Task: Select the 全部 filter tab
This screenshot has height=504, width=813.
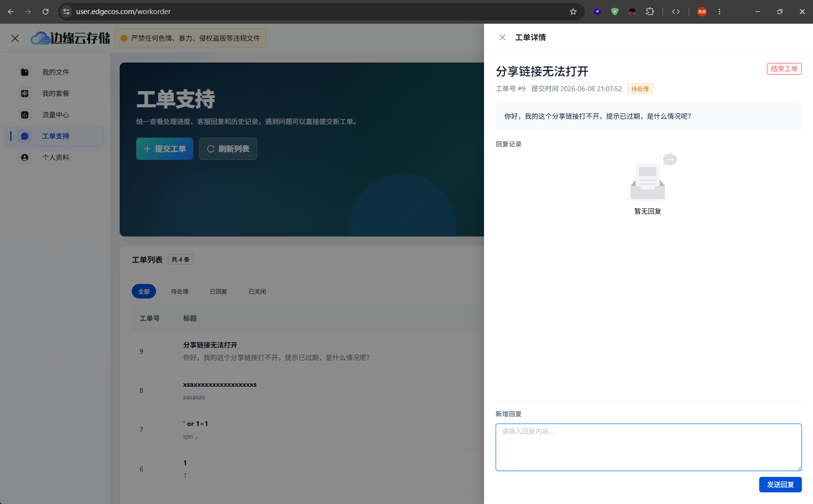Action: (x=144, y=291)
